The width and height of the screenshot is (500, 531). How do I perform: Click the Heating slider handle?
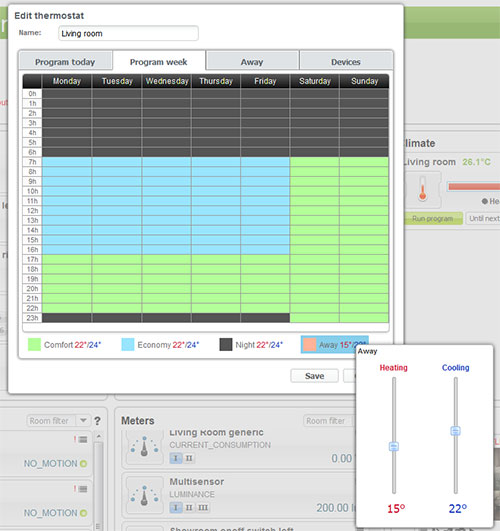pos(394,446)
